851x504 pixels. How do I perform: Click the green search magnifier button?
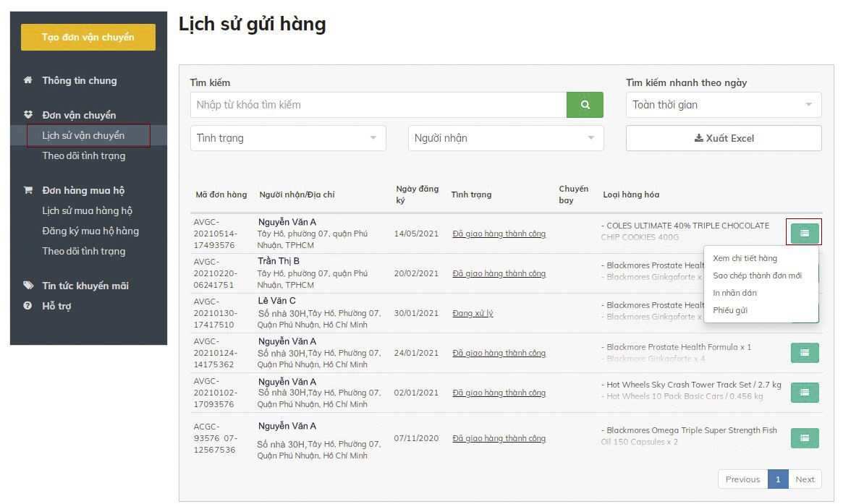click(585, 105)
